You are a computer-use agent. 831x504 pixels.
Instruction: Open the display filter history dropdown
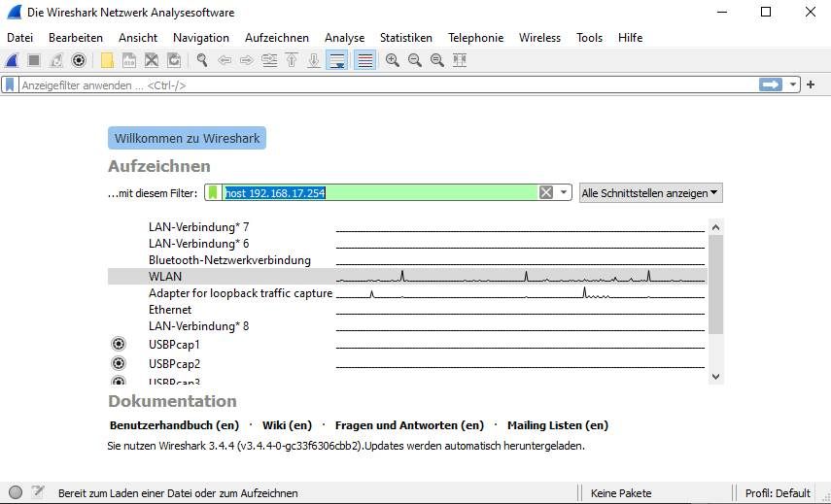pos(793,84)
